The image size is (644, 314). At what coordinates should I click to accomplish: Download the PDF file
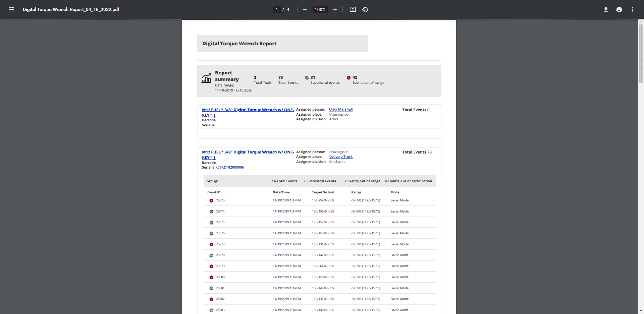click(605, 9)
